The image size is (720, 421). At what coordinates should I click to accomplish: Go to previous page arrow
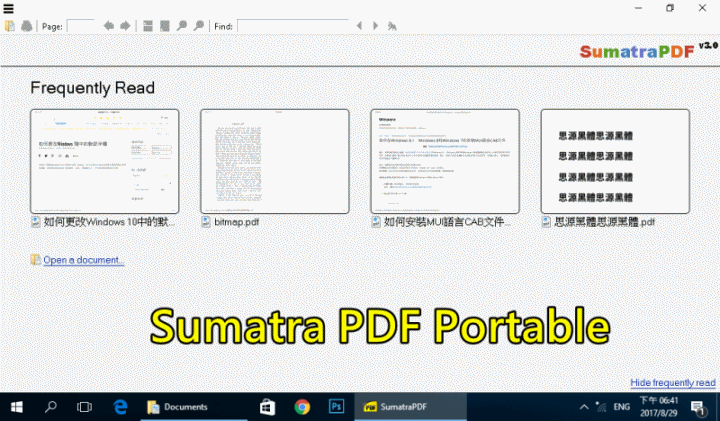pos(109,26)
